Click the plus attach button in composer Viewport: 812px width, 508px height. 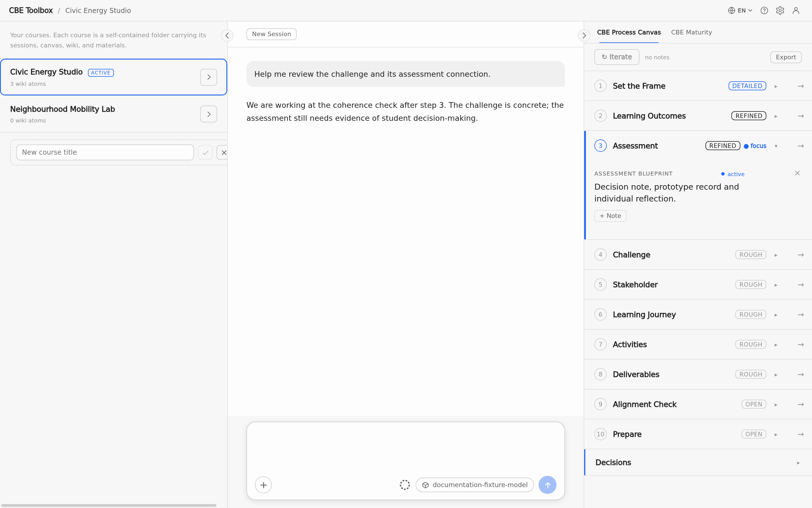pyautogui.click(x=263, y=485)
